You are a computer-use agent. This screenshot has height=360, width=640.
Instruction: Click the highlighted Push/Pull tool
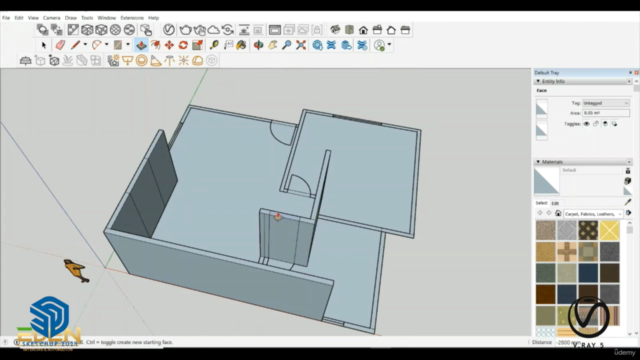click(141, 45)
